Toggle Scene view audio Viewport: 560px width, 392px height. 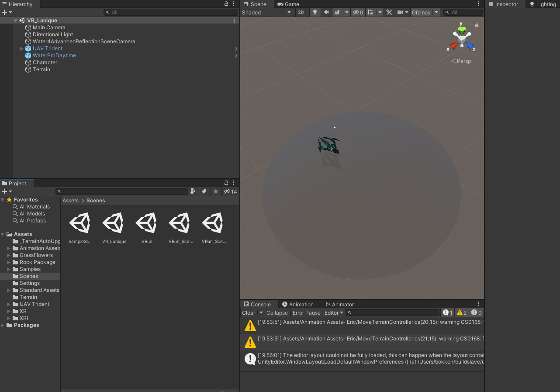[x=326, y=12]
